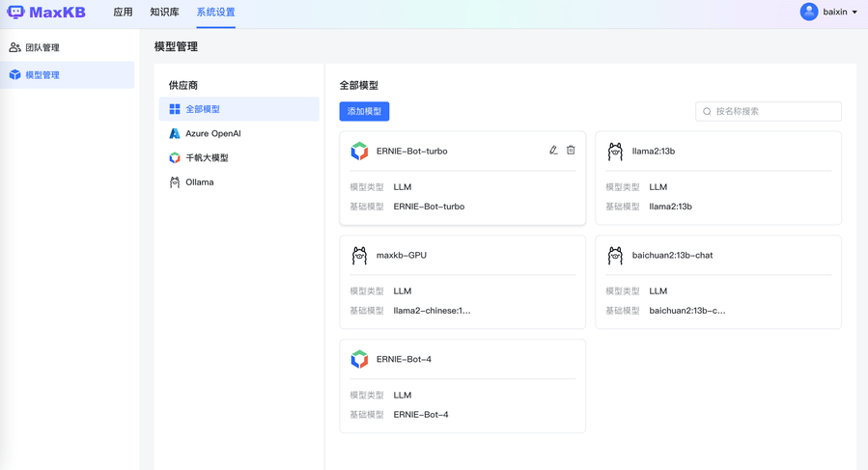The width and height of the screenshot is (868, 470).
Task: Click the 团队管理 people icon
Action: [x=14, y=47]
